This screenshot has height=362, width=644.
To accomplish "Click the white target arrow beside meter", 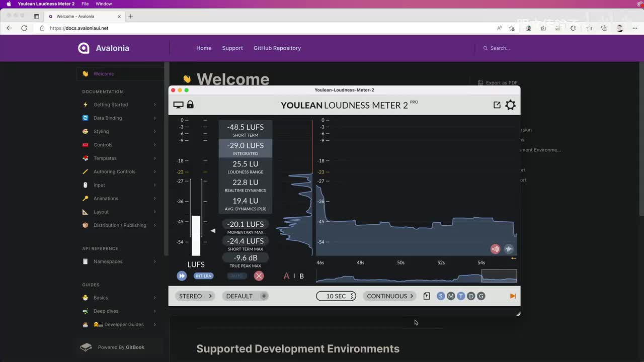I will point(213,231).
